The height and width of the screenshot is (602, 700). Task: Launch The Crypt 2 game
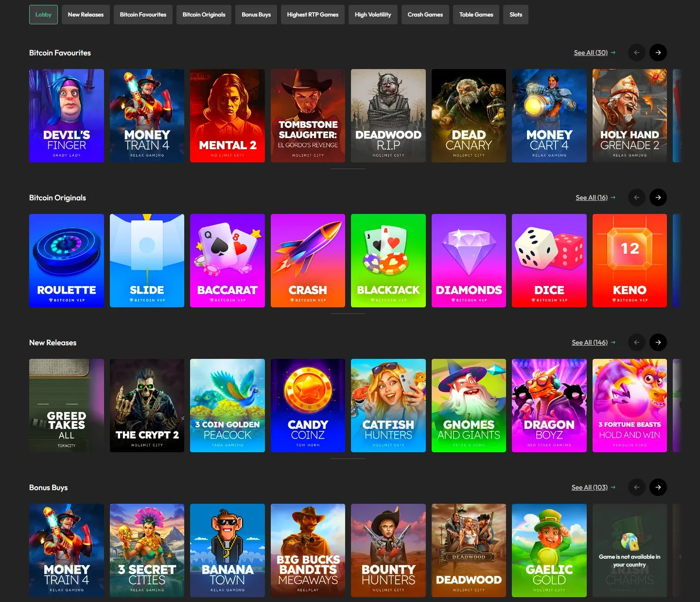coord(147,406)
